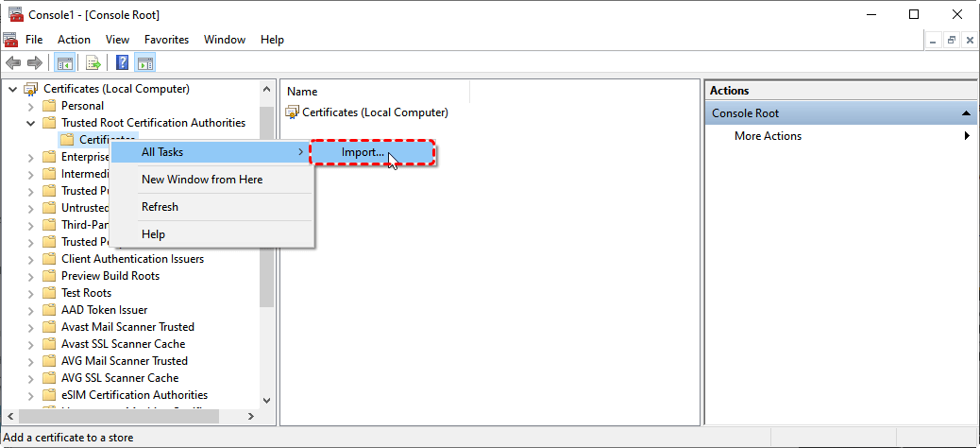This screenshot has width=980, height=448.
Task: Open the Favorites menu
Action: coord(166,40)
